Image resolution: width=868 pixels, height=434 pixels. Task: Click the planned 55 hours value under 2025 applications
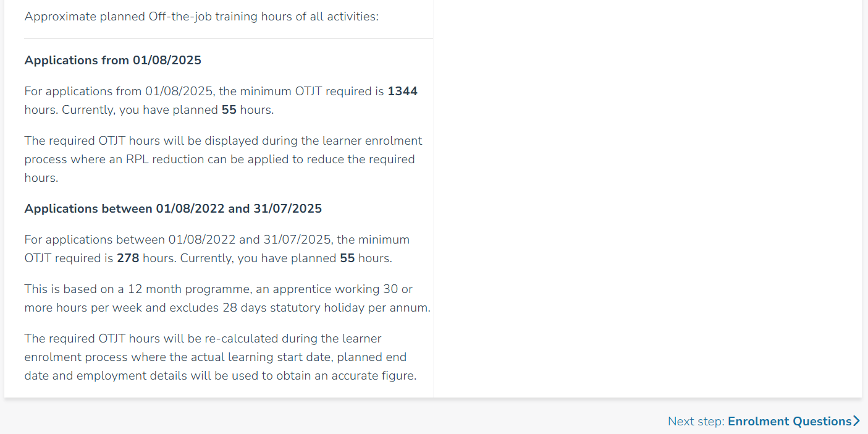[x=229, y=109]
